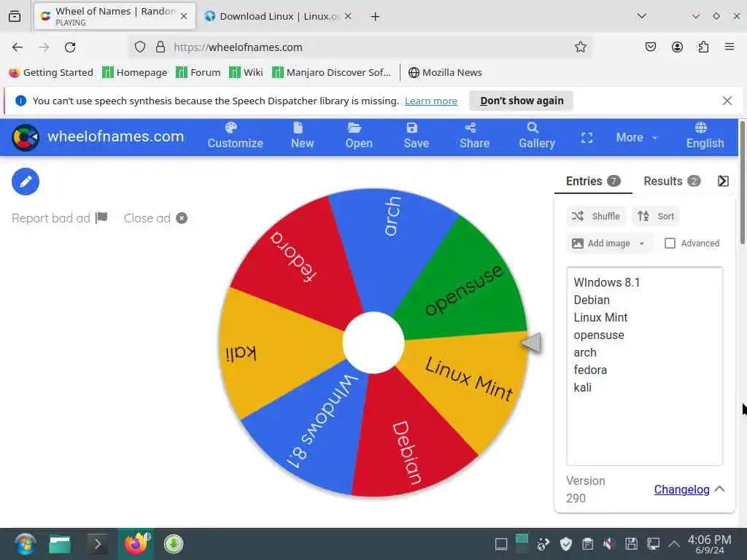Image resolution: width=747 pixels, height=560 pixels.
Task: Open a saved wheel with Open
Action: (359, 136)
